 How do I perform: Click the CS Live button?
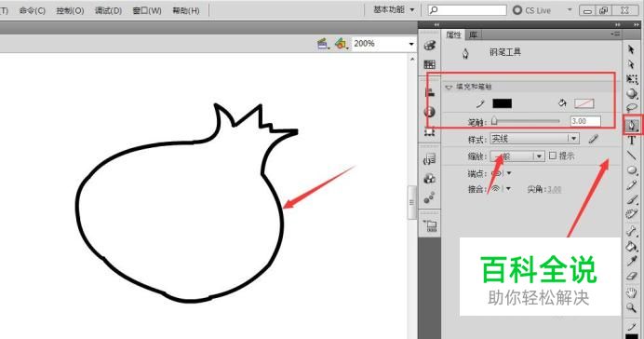click(532, 10)
